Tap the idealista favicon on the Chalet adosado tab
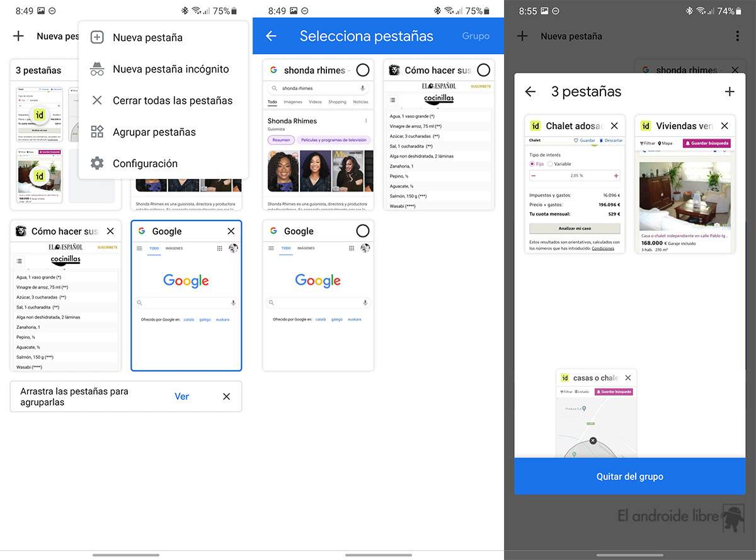 pyautogui.click(x=535, y=126)
